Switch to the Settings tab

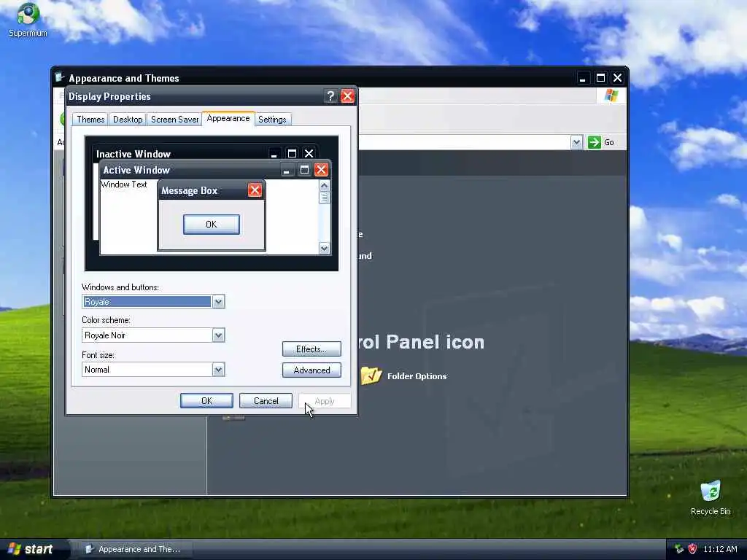tap(272, 120)
